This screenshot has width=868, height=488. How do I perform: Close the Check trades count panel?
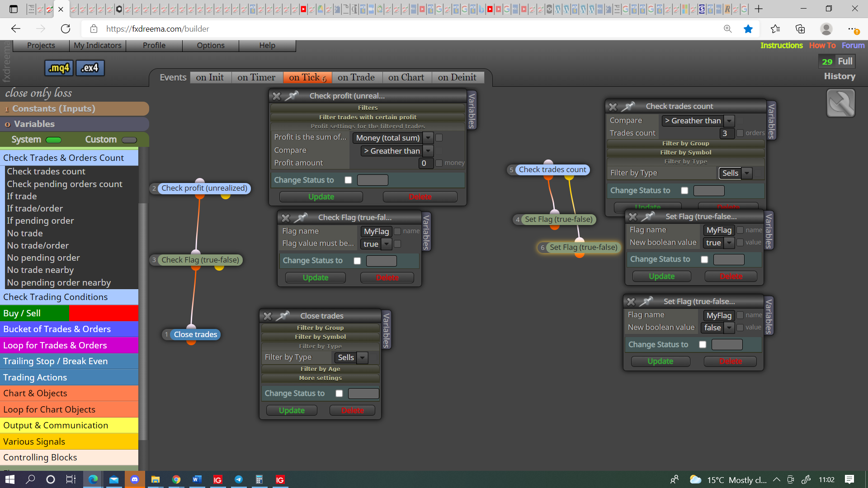(613, 107)
